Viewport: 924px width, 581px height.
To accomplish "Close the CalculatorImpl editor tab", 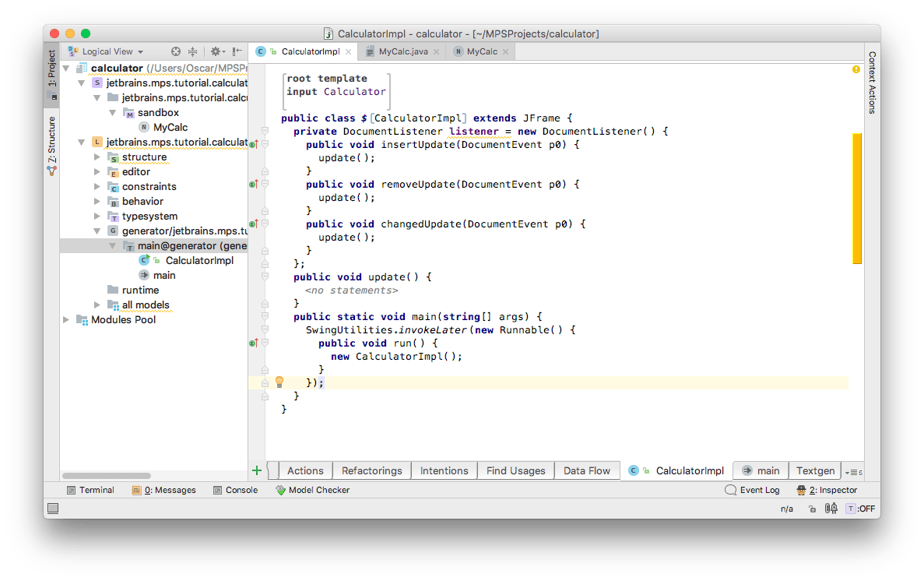I will coord(348,51).
